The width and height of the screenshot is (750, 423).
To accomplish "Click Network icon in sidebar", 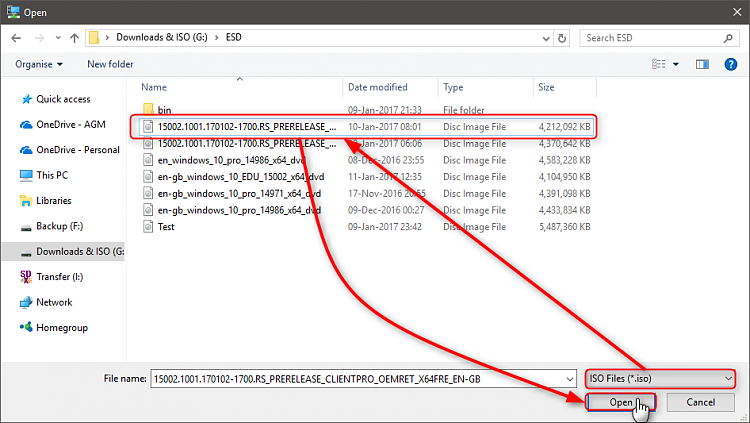I will tap(26, 302).
